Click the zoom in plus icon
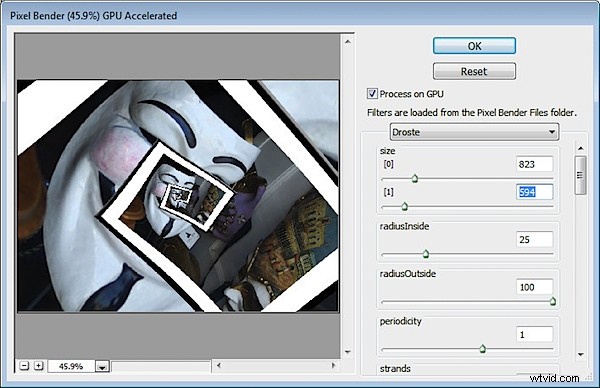The width and height of the screenshot is (600, 388). click(x=38, y=366)
